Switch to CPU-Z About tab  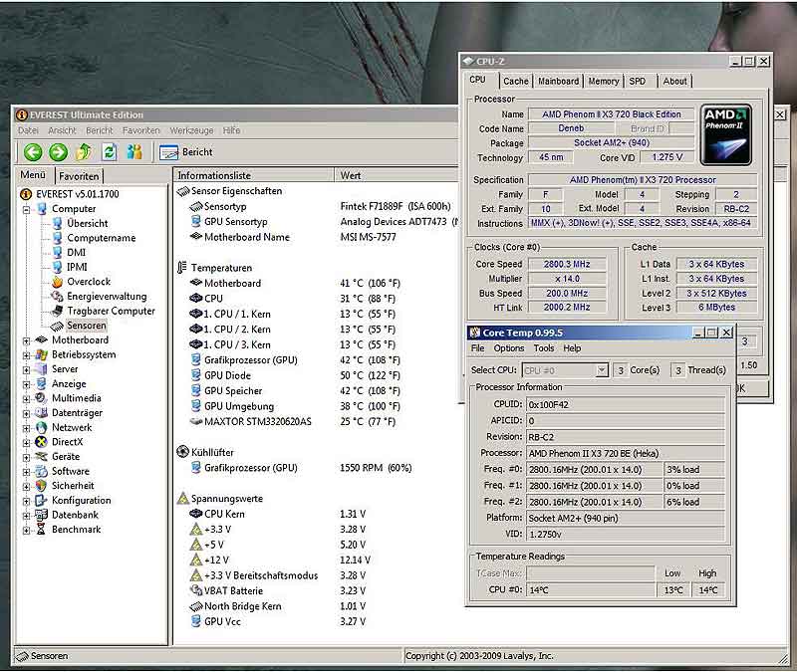point(674,81)
